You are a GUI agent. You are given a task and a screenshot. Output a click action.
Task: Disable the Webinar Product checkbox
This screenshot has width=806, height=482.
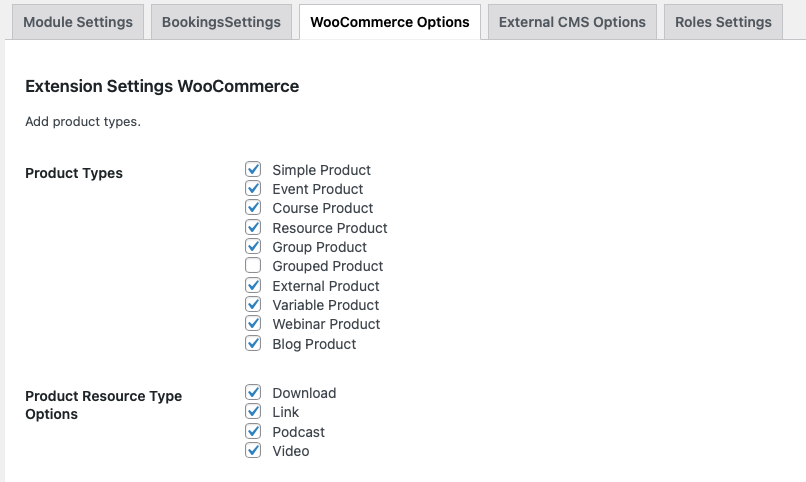pos(253,323)
